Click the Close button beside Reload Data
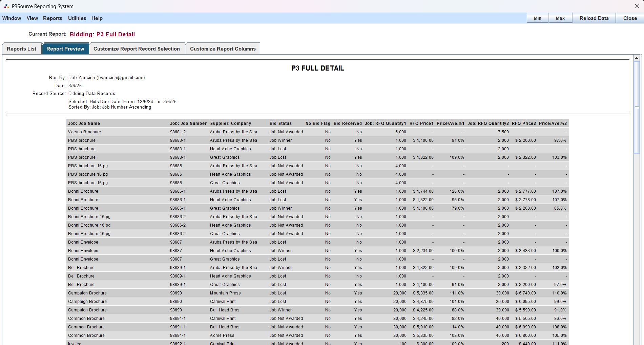This screenshot has height=345, width=644. click(x=630, y=18)
